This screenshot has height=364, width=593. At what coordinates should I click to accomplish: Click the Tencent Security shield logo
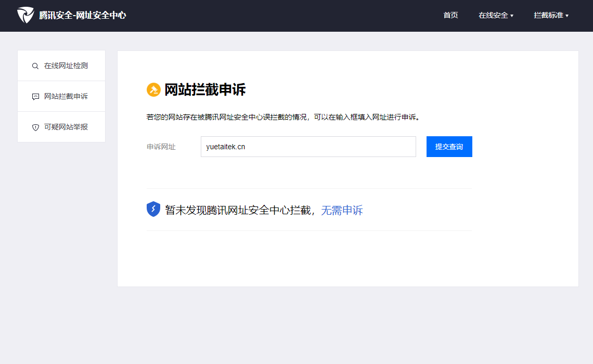[25, 15]
